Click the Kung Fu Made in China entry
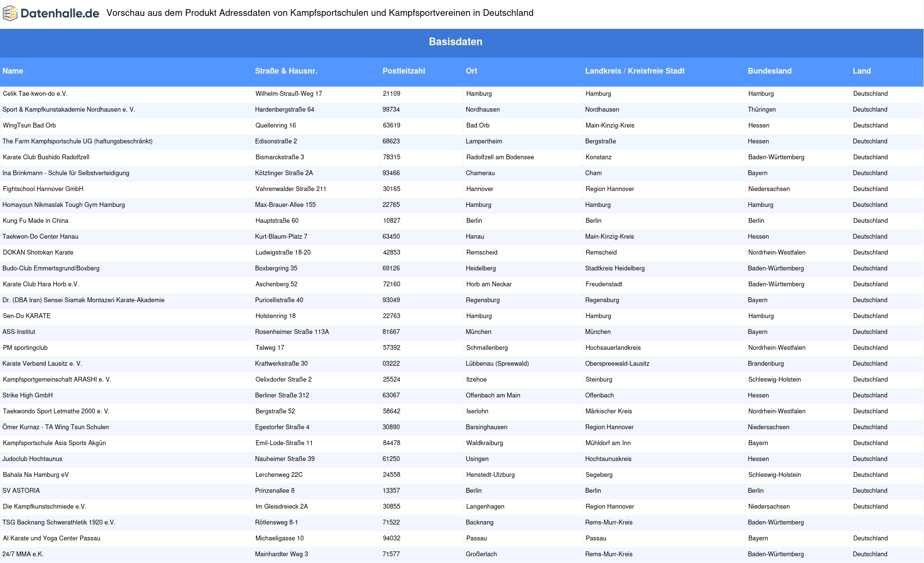The width and height of the screenshot is (924, 563). click(x=36, y=221)
